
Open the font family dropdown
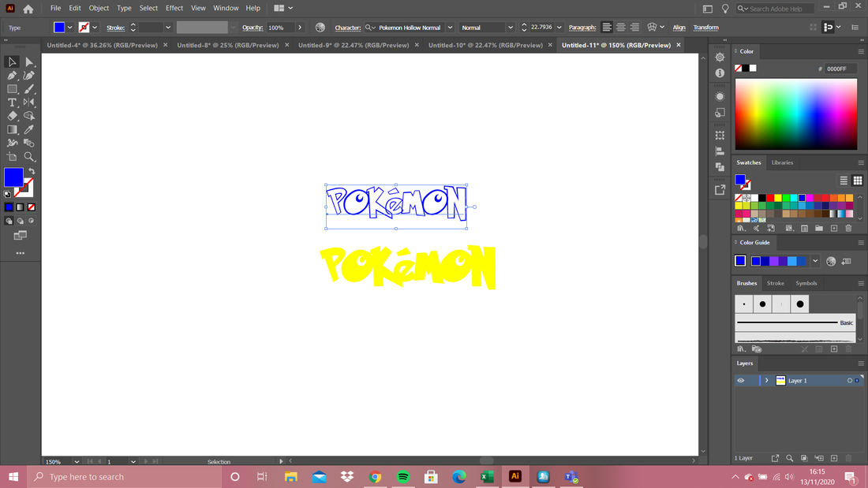click(x=450, y=27)
